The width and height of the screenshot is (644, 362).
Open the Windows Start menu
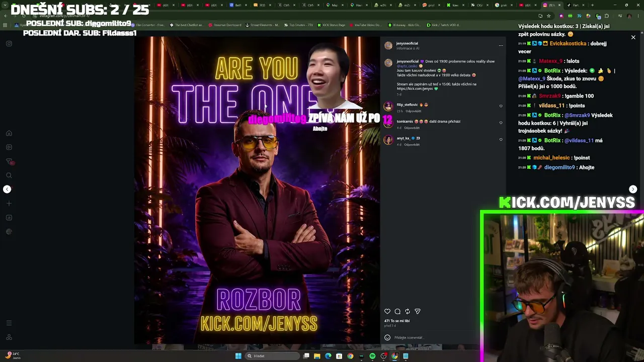(x=238, y=356)
